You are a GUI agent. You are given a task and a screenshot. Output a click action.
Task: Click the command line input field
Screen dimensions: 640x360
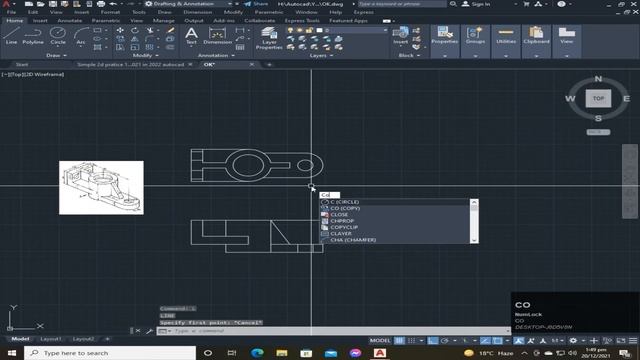[x=333, y=331]
